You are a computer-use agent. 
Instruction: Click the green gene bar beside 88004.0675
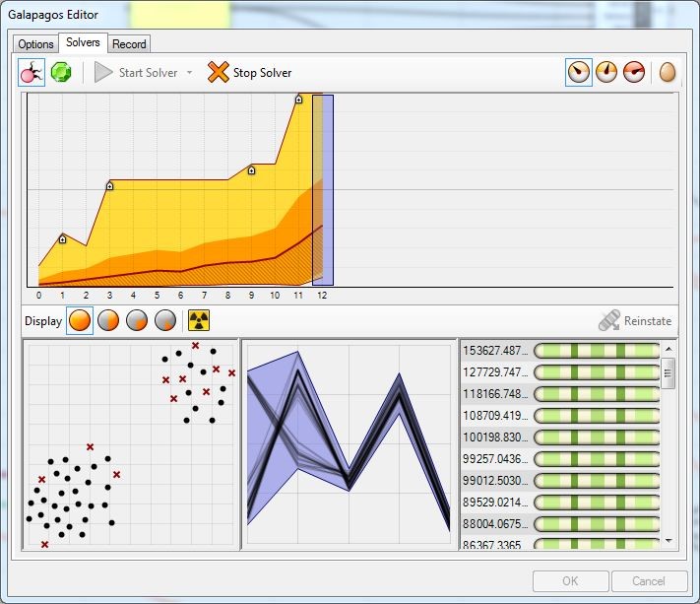(x=597, y=523)
